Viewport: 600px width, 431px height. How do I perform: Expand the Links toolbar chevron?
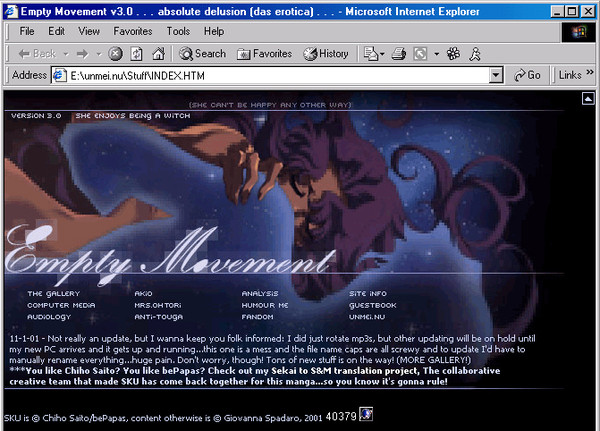pos(590,72)
